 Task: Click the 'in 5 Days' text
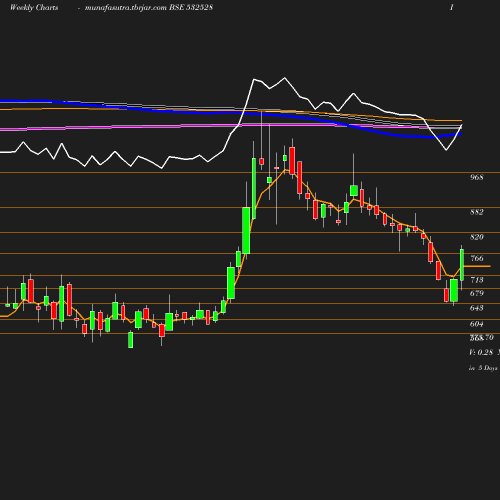pos(483,368)
